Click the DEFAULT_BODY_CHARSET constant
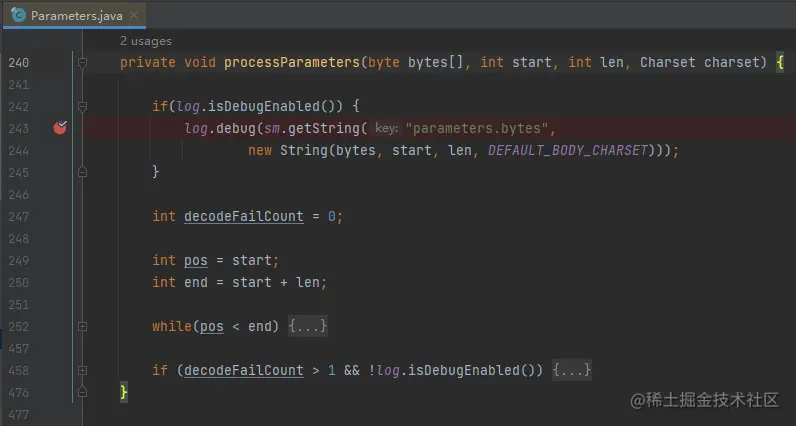 [x=568, y=150]
